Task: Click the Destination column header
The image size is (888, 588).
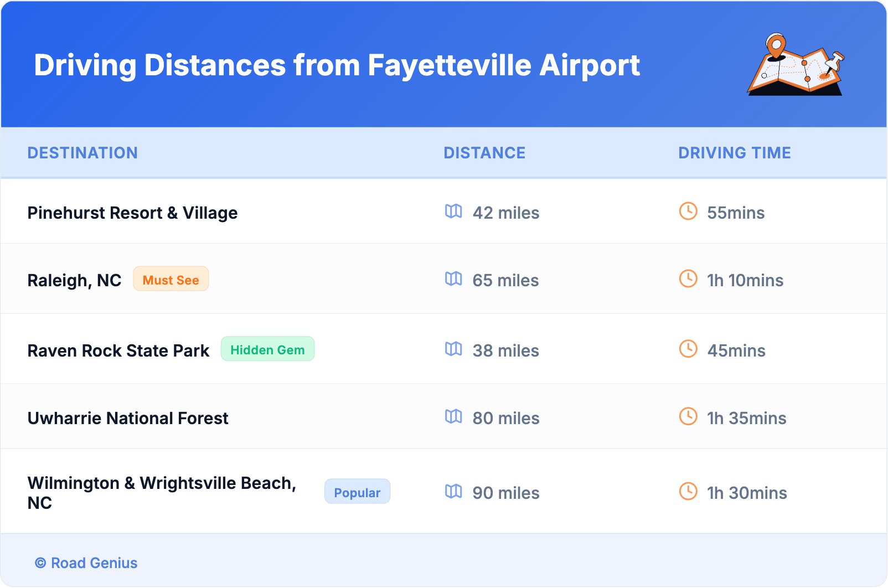Action: coord(82,153)
